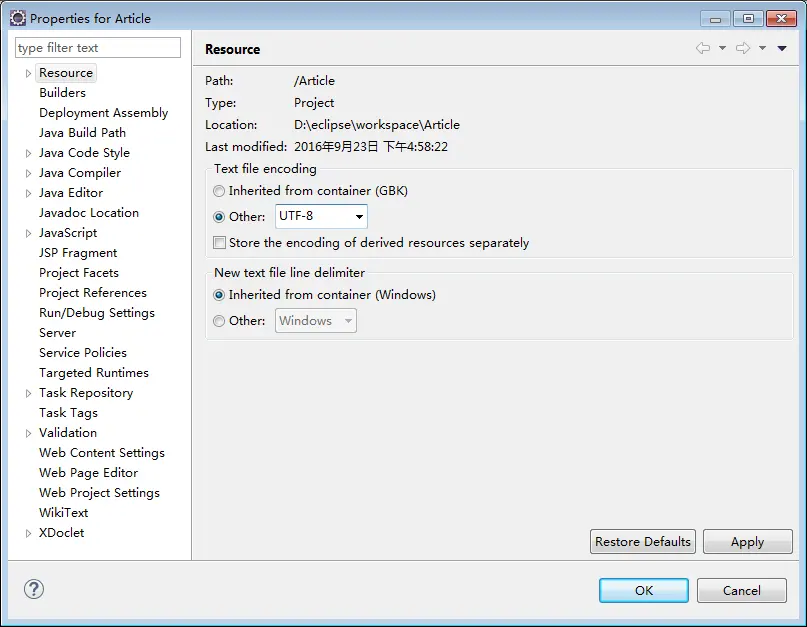Image resolution: width=807 pixels, height=627 pixels.
Task: Click the forward navigation arrow
Action: 743,48
